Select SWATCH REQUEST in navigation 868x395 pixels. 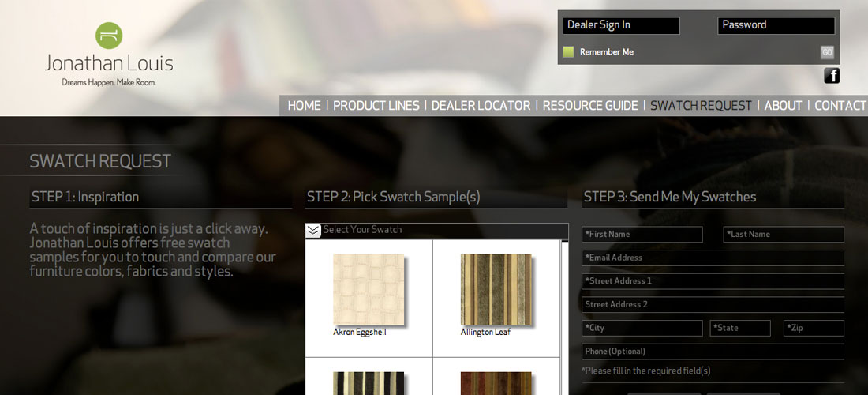click(x=701, y=105)
